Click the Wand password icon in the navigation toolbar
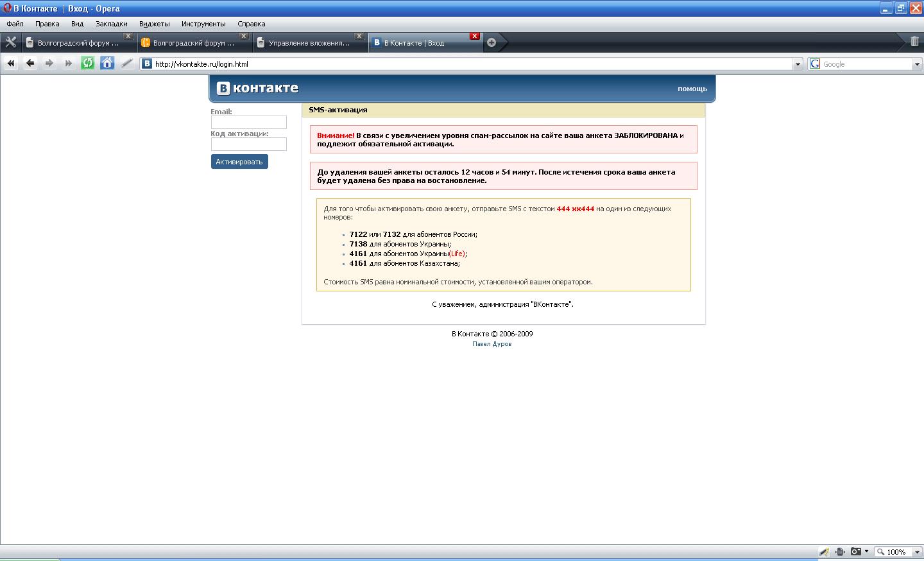 tap(126, 64)
